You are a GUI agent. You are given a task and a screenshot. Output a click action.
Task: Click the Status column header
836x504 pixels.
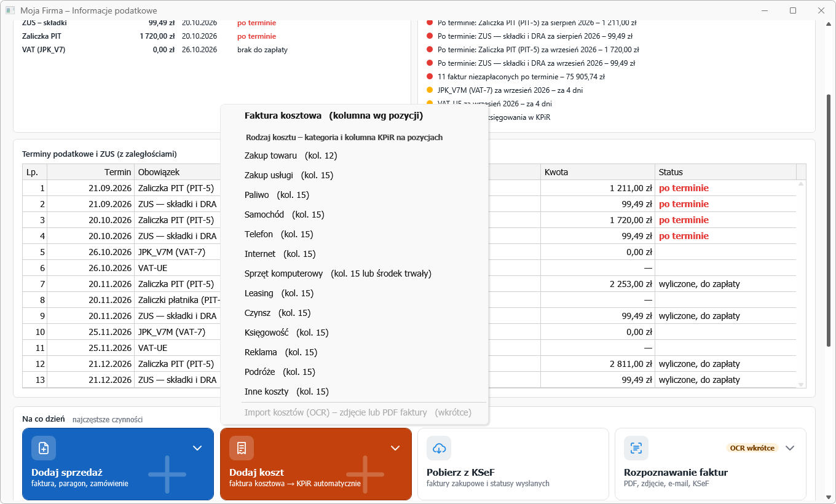tap(725, 172)
